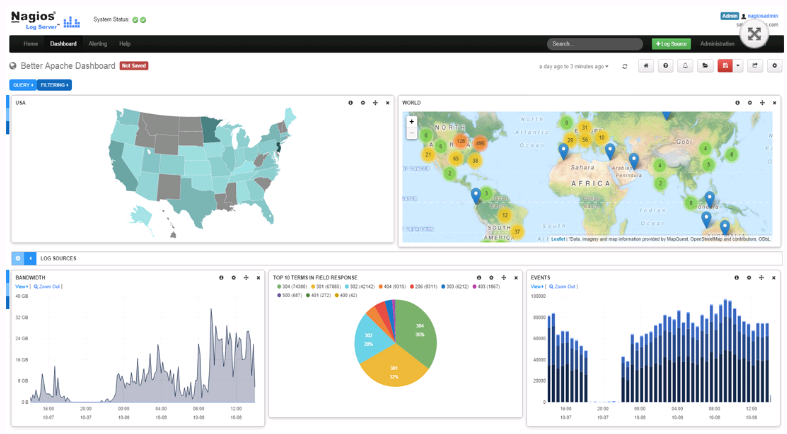Expand the QUERY section
Screen dimensions: 787x434
tap(22, 85)
